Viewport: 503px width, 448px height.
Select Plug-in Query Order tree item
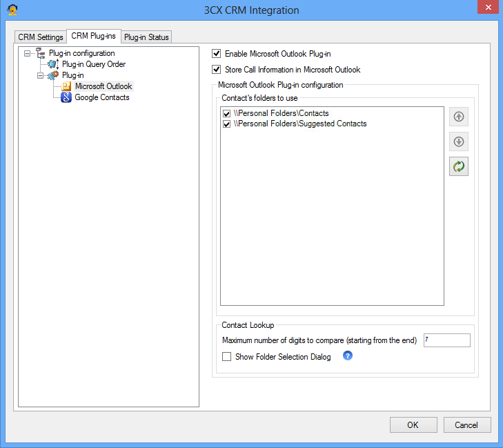[x=94, y=64]
